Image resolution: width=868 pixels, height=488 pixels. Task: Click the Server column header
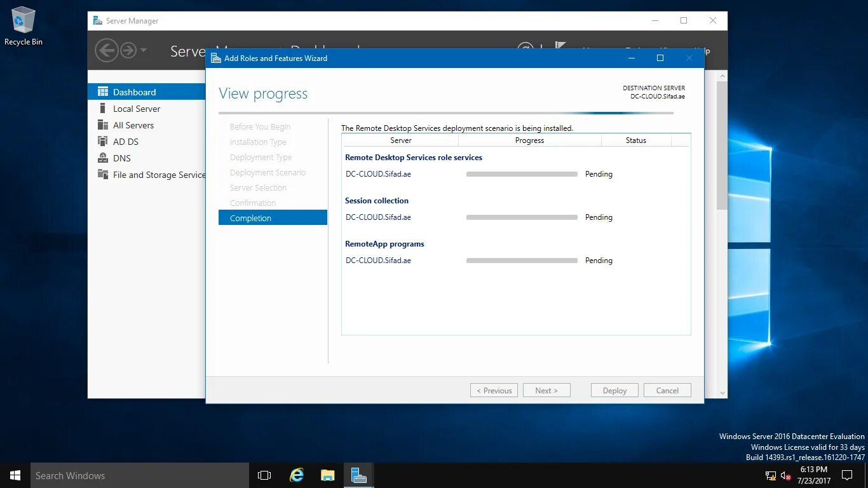tap(400, 140)
